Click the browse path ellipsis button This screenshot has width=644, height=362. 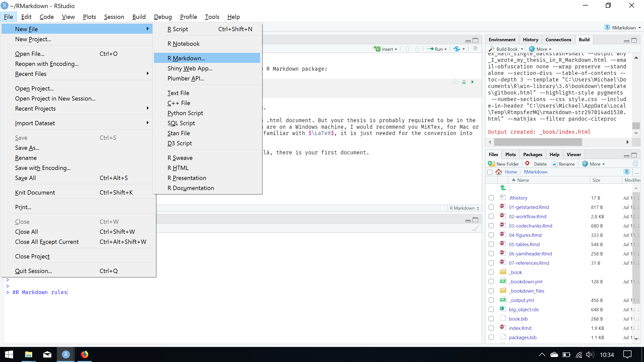point(637,172)
